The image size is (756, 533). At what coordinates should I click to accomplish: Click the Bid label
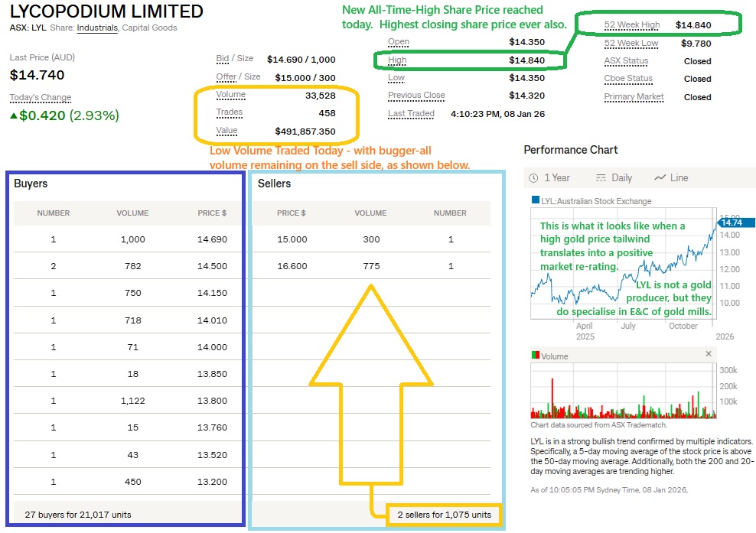click(223, 59)
